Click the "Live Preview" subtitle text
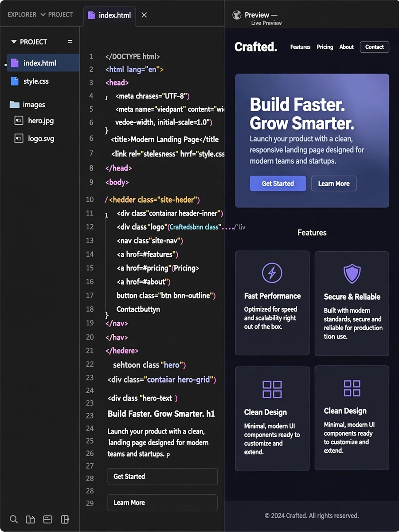This screenshot has height=532, width=399. click(x=266, y=23)
